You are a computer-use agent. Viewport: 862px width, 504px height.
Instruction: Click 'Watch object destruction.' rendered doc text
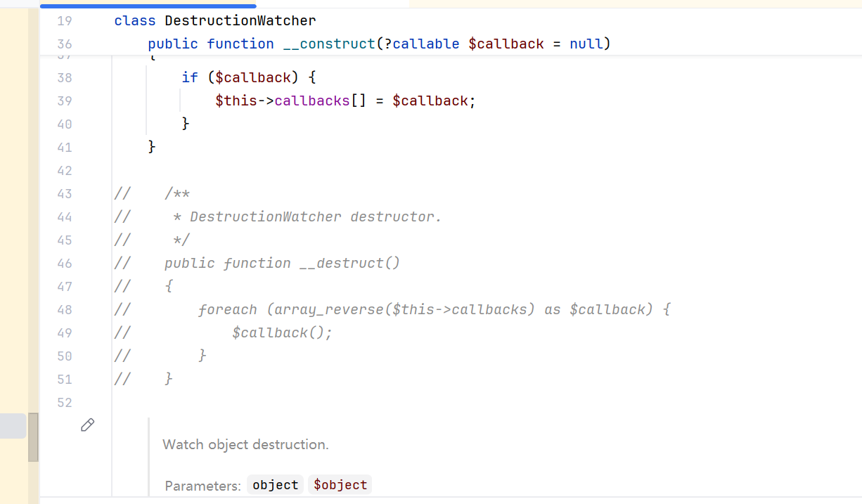tap(245, 444)
